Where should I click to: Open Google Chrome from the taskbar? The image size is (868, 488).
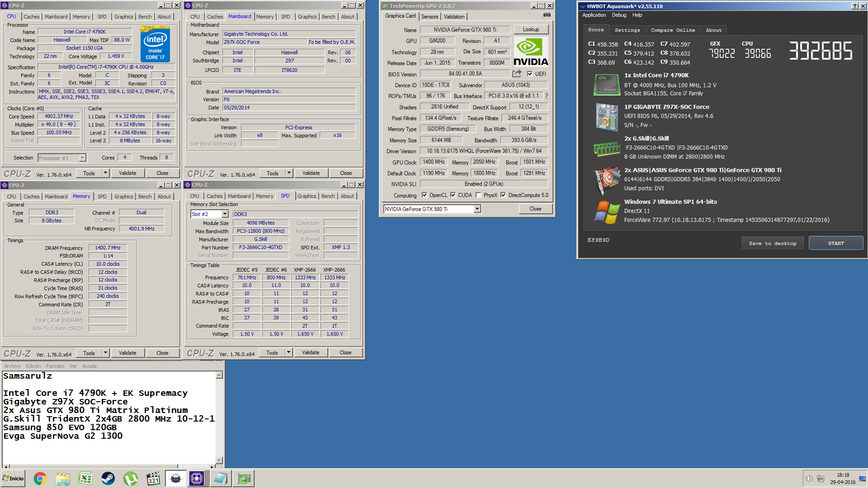[x=40, y=479]
